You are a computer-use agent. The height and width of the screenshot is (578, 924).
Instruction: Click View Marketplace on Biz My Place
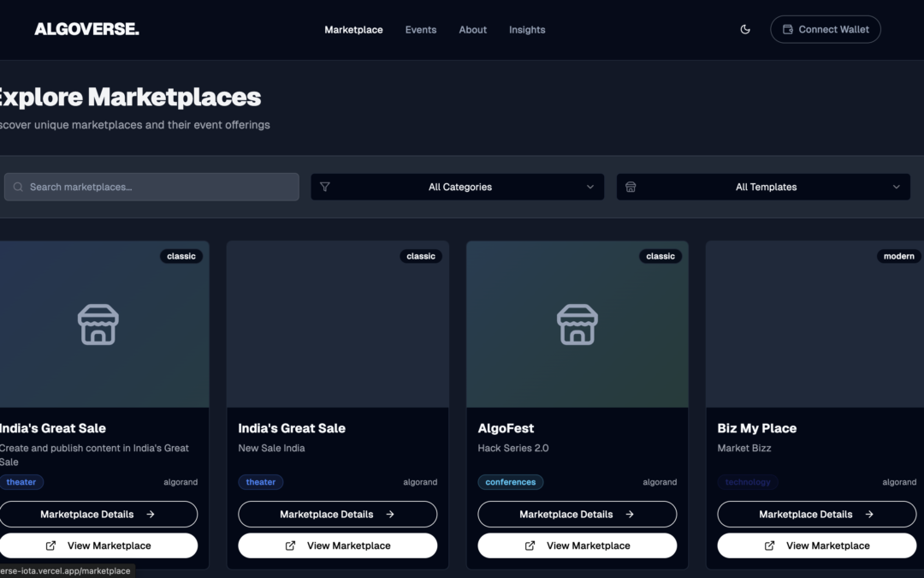tap(816, 545)
